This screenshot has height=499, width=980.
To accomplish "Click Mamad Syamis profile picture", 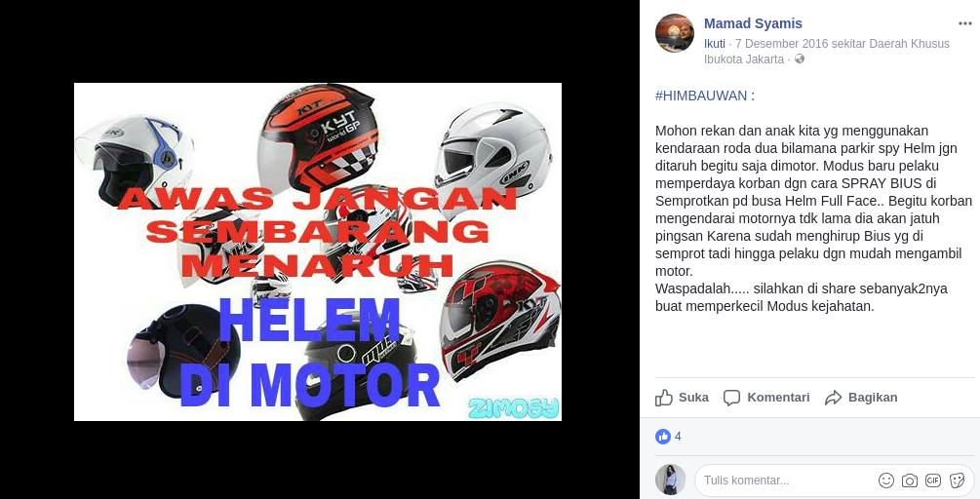I will [675, 33].
